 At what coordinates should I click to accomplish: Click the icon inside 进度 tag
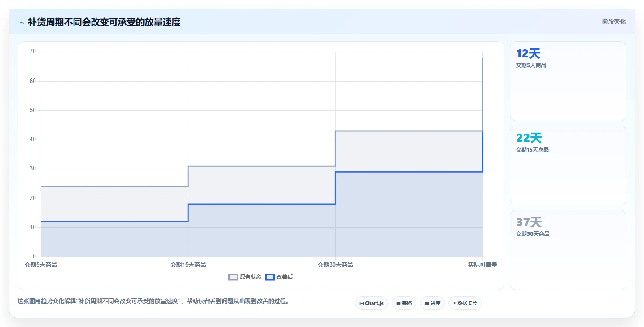click(426, 304)
